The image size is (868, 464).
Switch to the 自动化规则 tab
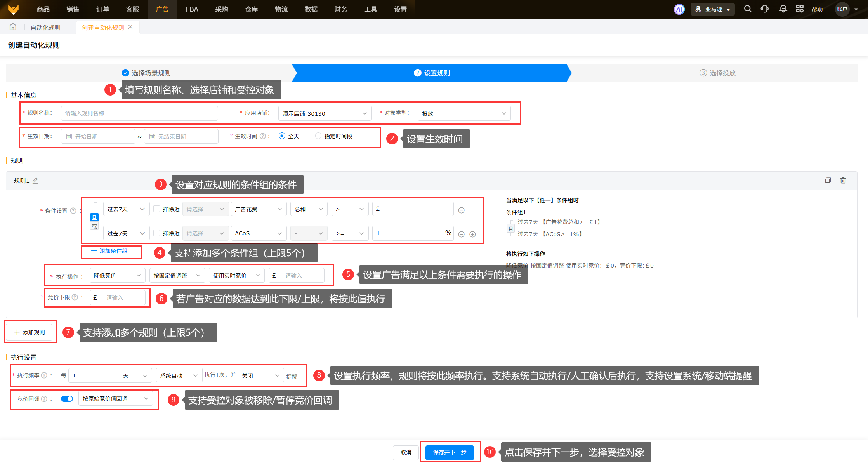(45, 28)
